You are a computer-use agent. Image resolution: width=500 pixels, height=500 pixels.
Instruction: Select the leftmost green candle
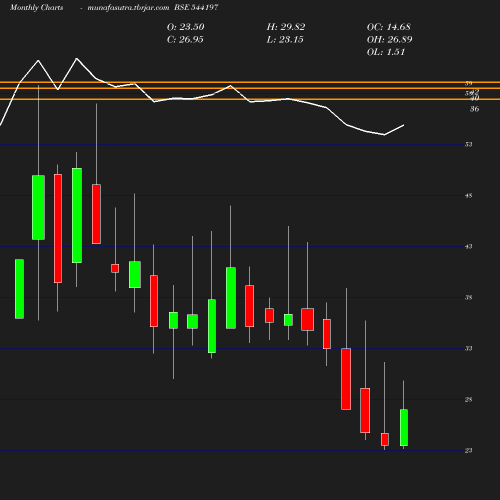point(19,289)
